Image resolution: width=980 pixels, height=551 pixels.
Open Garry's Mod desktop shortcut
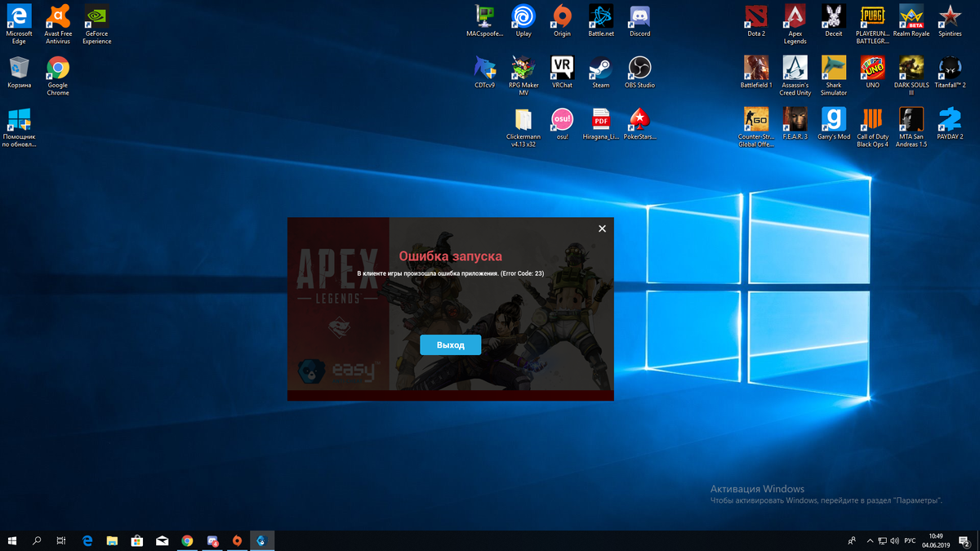click(834, 124)
